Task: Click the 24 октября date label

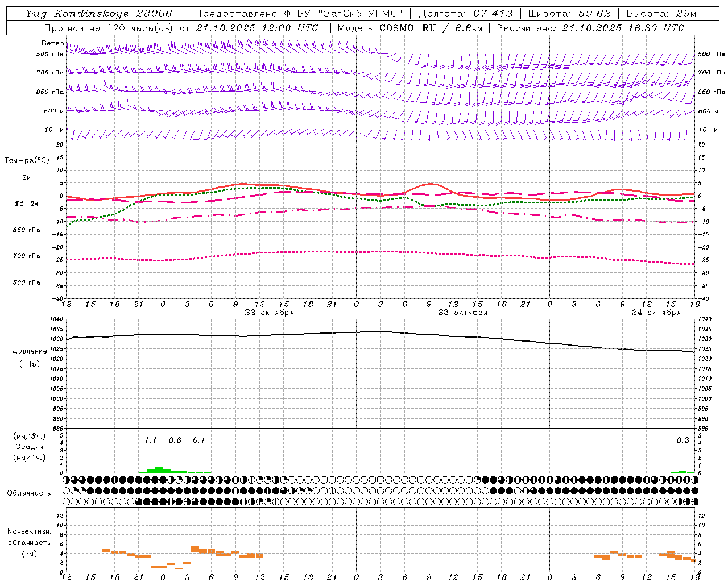Action: tap(656, 313)
